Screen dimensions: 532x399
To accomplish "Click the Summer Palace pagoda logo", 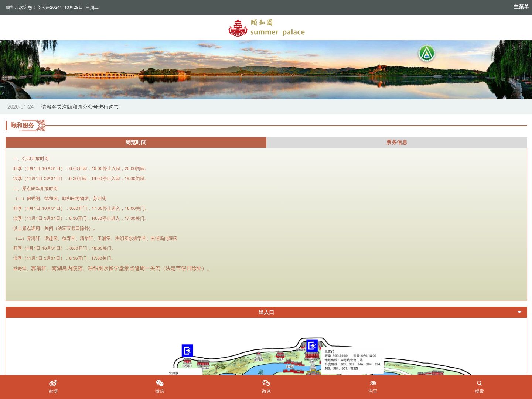I will [x=266, y=27].
